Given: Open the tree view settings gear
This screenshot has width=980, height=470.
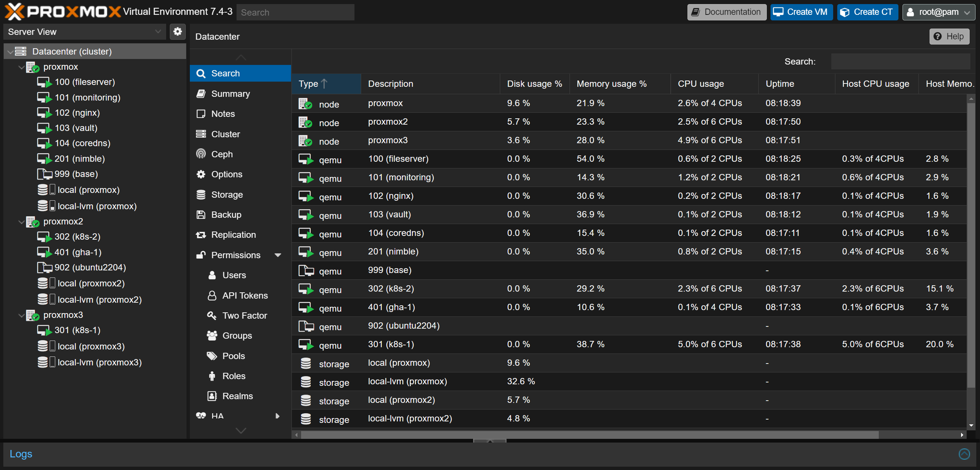Looking at the screenshot, I should point(177,32).
